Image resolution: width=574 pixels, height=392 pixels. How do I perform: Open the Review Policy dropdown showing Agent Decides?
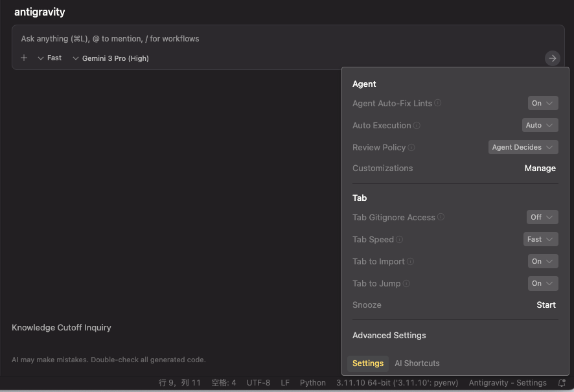523,147
